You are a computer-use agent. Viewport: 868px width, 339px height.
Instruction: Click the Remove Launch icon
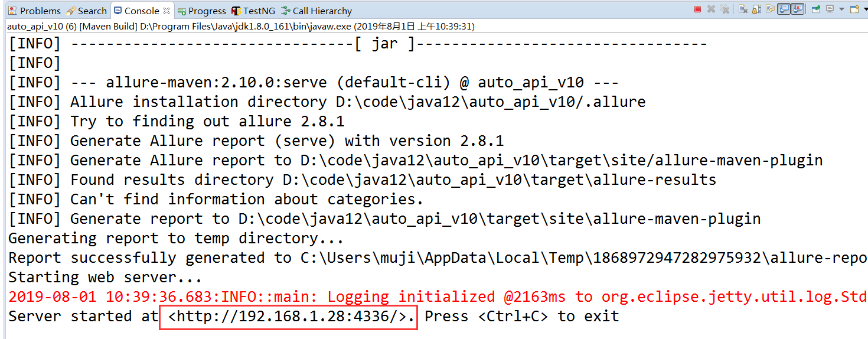(x=711, y=9)
